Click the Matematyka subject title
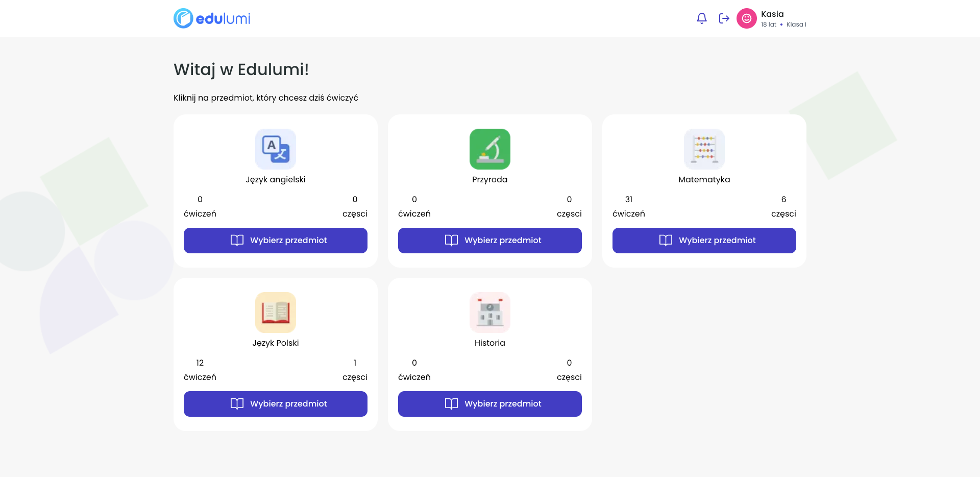 tap(704, 180)
